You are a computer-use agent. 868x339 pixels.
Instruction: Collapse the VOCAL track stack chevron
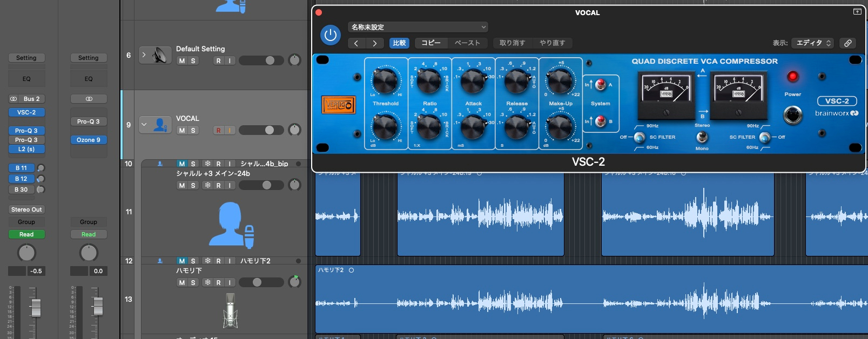click(144, 124)
